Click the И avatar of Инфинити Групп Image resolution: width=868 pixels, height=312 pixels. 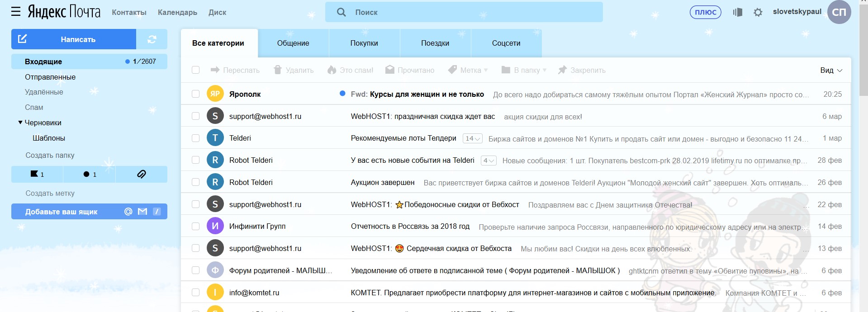tap(215, 226)
